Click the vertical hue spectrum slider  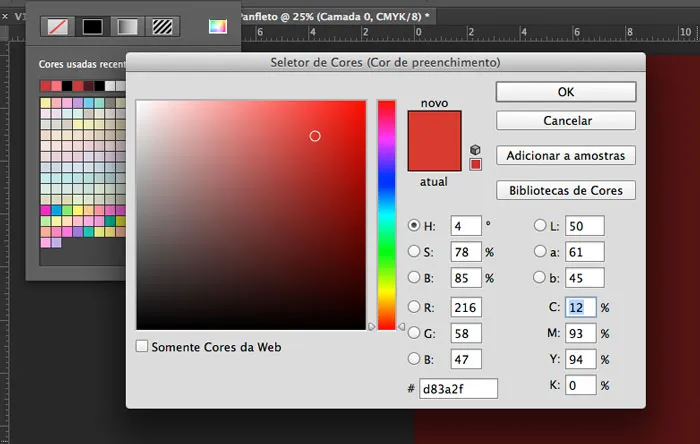point(387,215)
